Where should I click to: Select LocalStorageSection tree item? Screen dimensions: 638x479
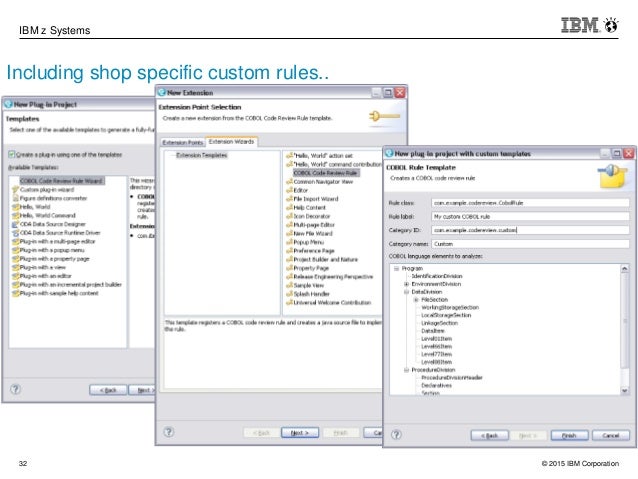click(x=446, y=315)
